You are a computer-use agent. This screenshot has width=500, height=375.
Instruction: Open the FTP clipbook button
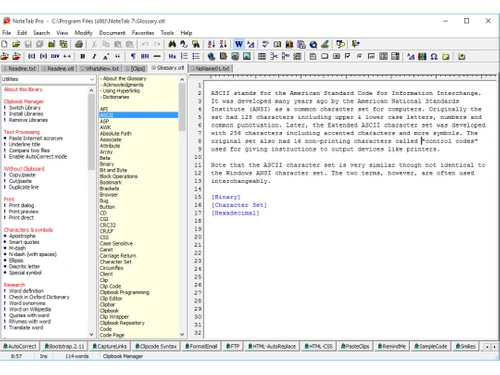tap(233, 346)
